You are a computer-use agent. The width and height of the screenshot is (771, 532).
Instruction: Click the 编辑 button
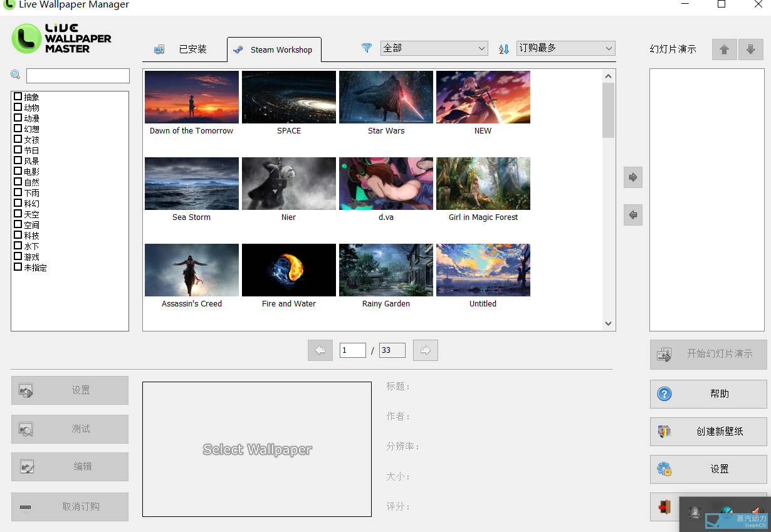coord(70,467)
